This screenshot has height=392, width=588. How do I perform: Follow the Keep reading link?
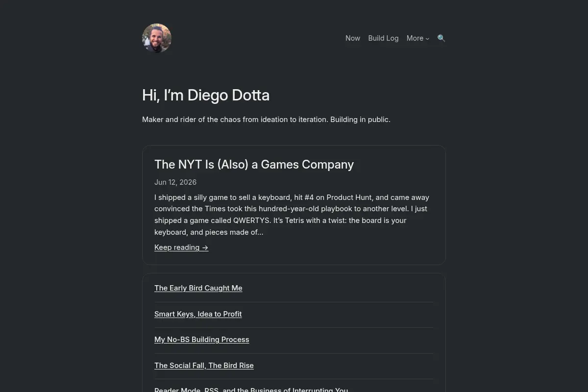pos(181,247)
